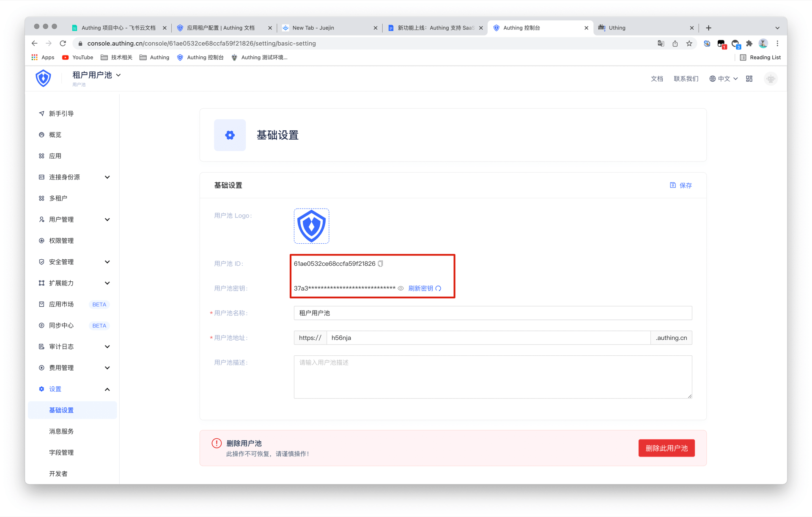Open 多租户 management
Image resolution: width=812 pixels, height=517 pixels.
coord(59,198)
